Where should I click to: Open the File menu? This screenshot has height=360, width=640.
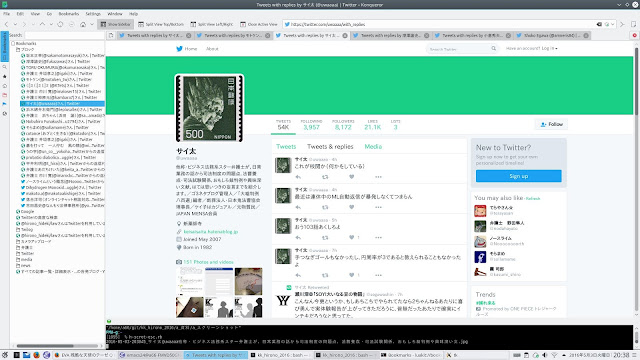click(7, 14)
